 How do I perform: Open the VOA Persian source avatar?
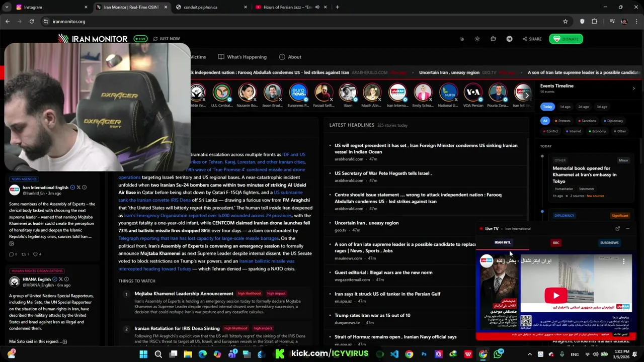coord(473,93)
